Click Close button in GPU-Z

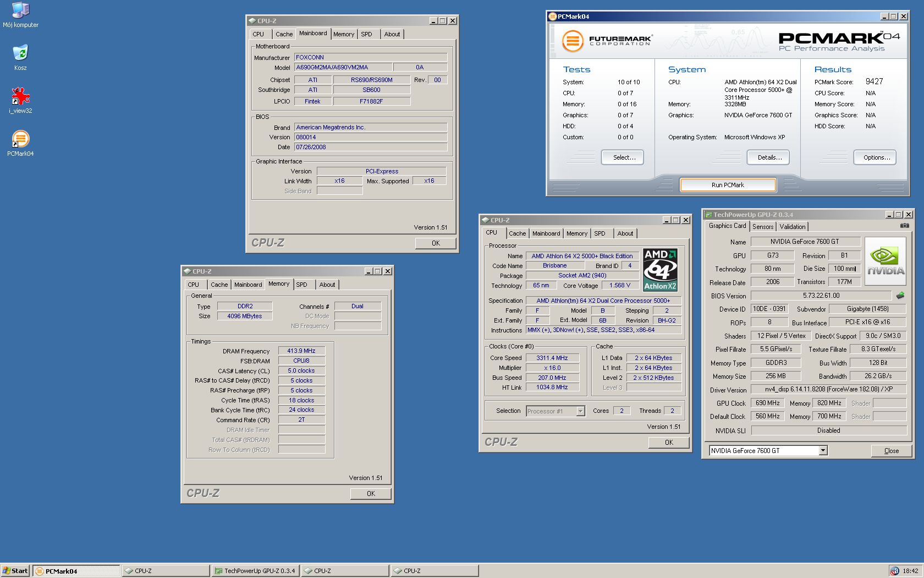[x=891, y=451]
